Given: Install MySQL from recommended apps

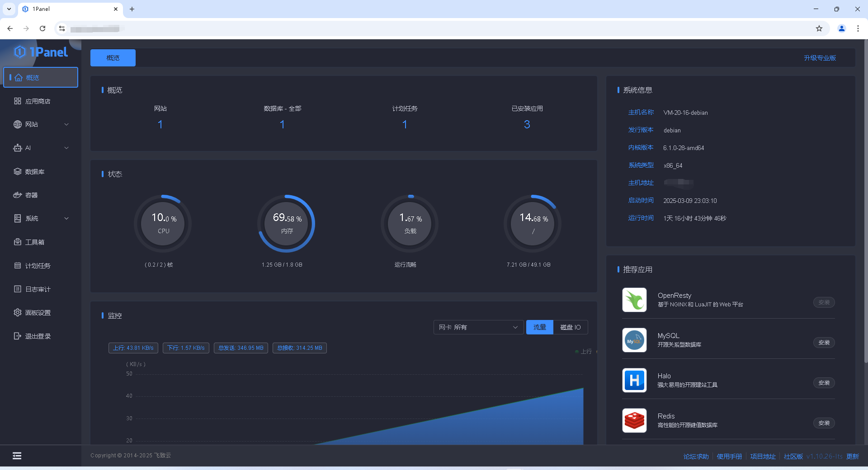Looking at the screenshot, I should [824, 343].
